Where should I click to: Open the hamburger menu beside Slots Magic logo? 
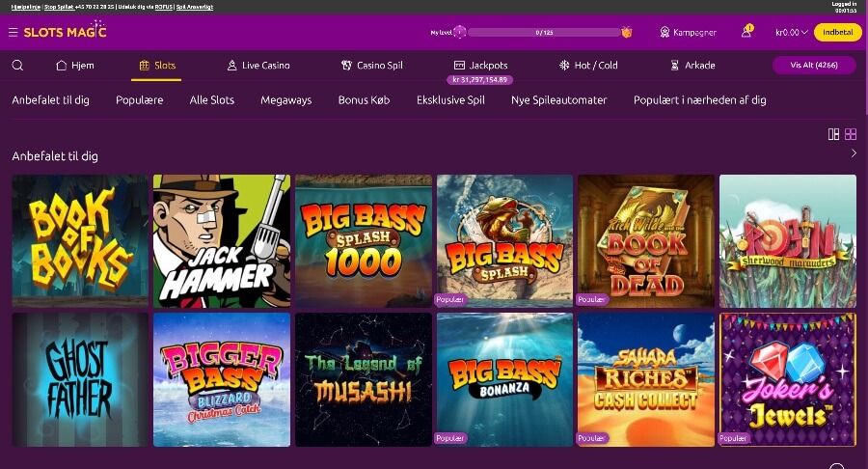coord(13,32)
